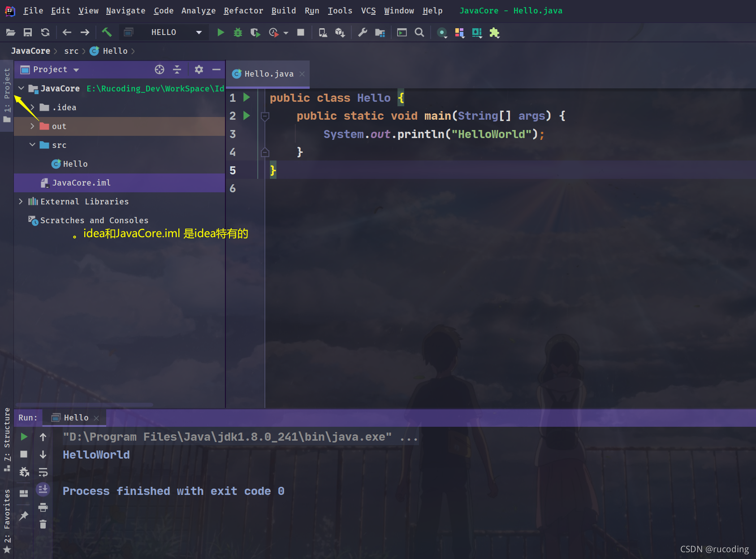Close the Hello run tab

96,418
